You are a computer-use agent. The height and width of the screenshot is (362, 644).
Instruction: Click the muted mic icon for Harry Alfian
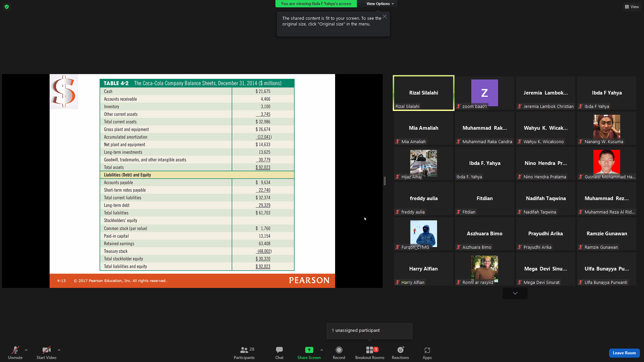coord(397,283)
